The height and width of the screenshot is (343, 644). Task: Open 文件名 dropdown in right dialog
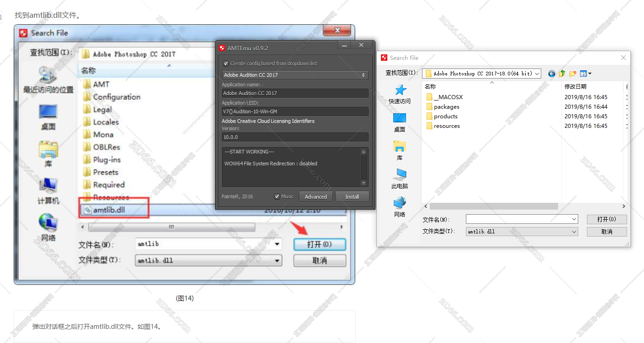coord(574,219)
